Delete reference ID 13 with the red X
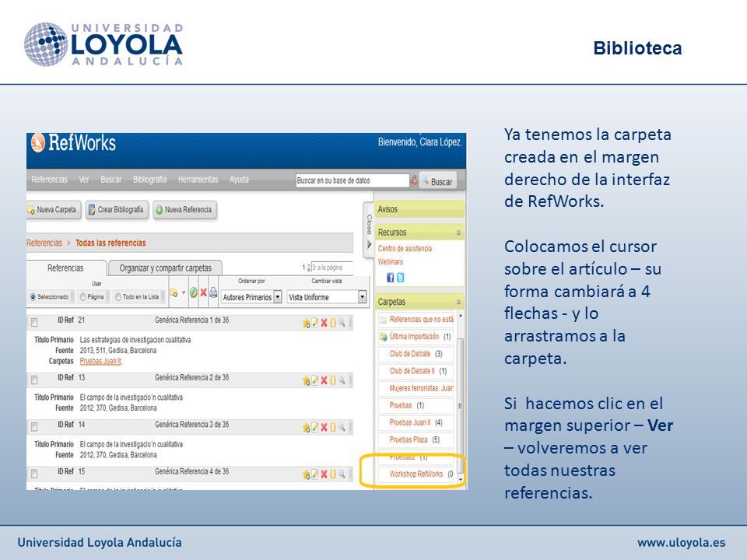The image size is (747, 560). 324,380
